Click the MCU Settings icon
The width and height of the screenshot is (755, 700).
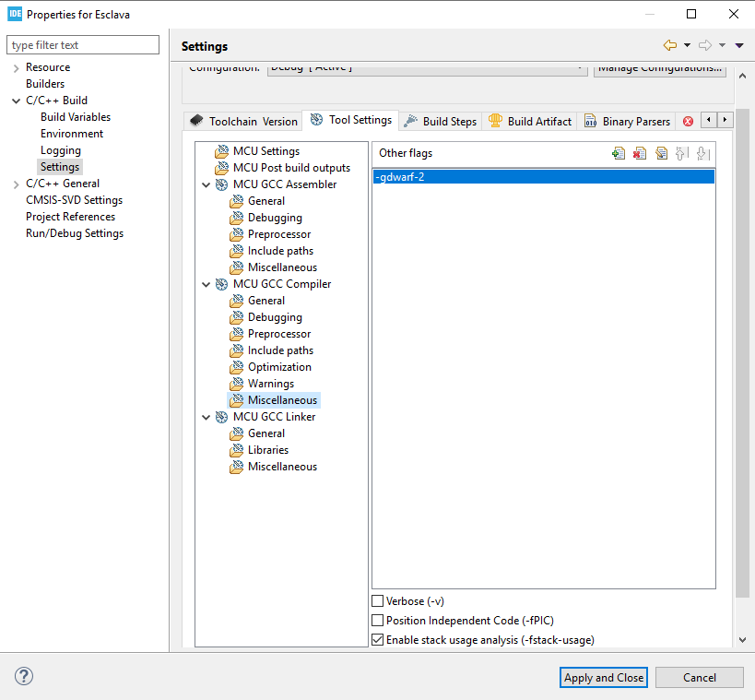click(x=221, y=151)
